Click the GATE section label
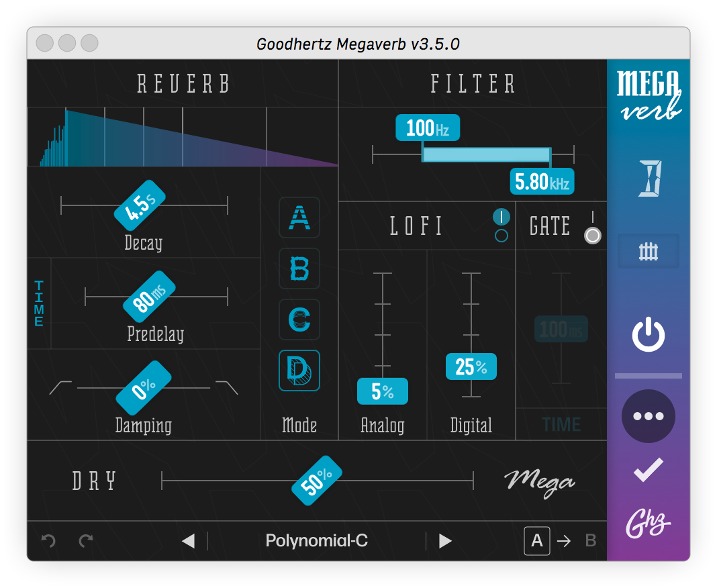 click(550, 226)
